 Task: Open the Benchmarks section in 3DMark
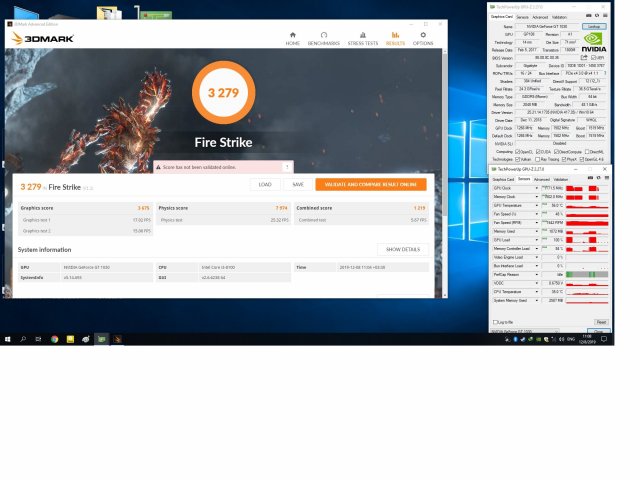click(x=324, y=39)
